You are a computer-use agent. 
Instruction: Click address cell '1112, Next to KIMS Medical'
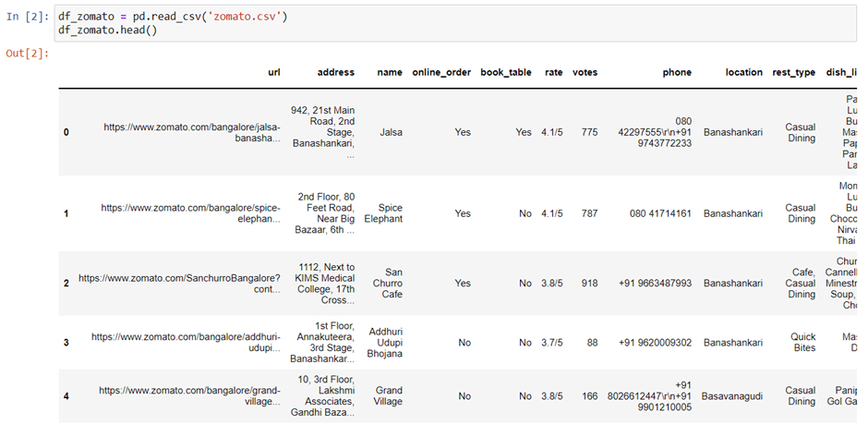[325, 284]
